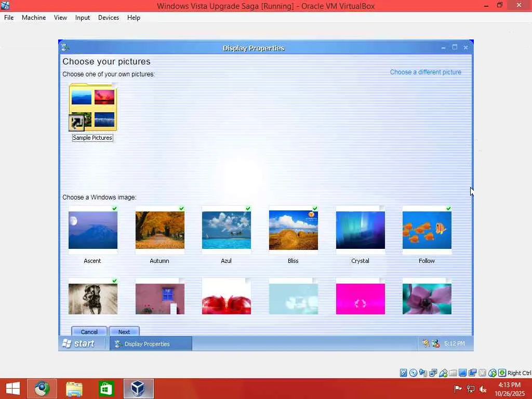This screenshot has width=532, height=399.
Task: Close the Display Properties window
Action: click(466, 47)
